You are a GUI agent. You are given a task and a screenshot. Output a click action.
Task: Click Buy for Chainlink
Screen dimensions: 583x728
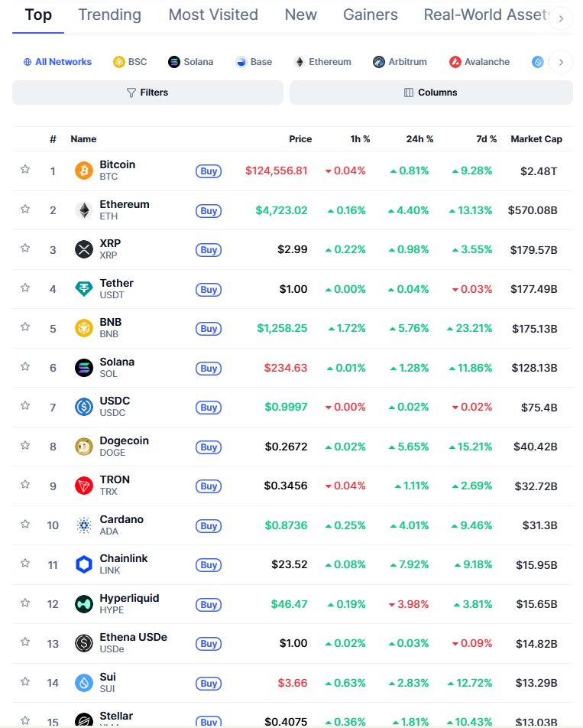[x=209, y=565]
